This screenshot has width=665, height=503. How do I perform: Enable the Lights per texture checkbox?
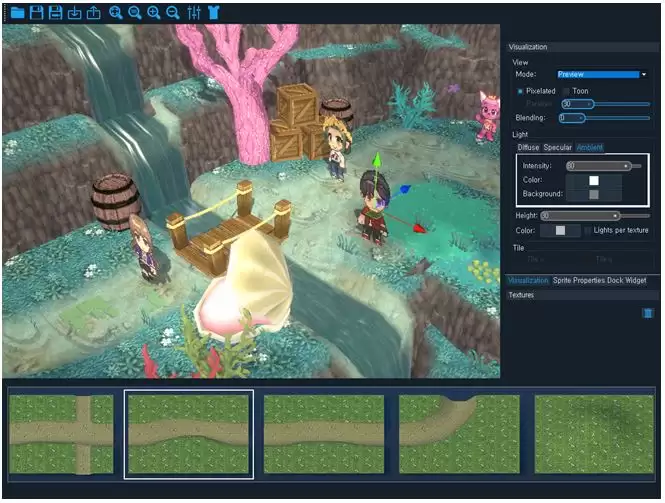(x=589, y=230)
